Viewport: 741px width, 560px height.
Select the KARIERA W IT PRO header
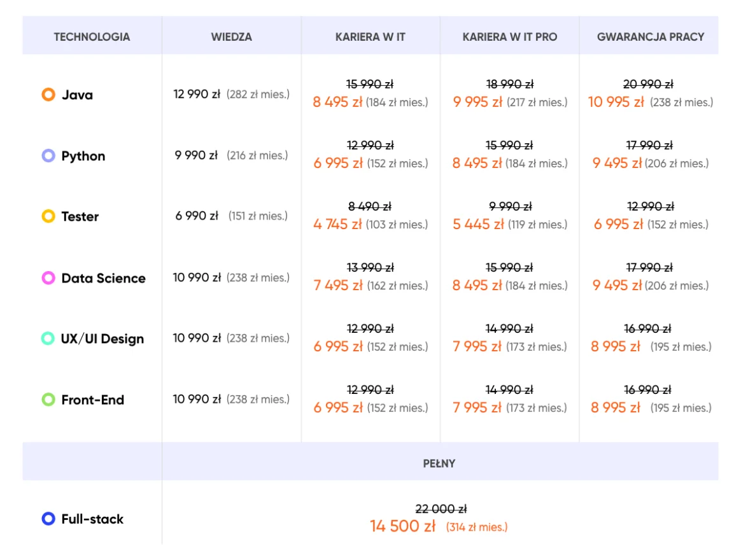pyautogui.click(x=509, y=37)
